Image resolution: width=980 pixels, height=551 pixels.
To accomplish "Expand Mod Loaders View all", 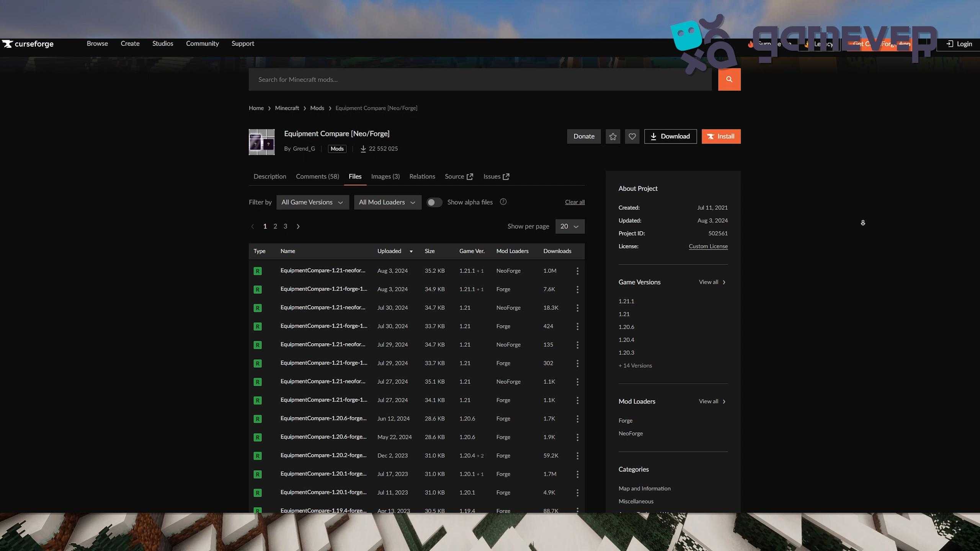I will click(712, 401).
